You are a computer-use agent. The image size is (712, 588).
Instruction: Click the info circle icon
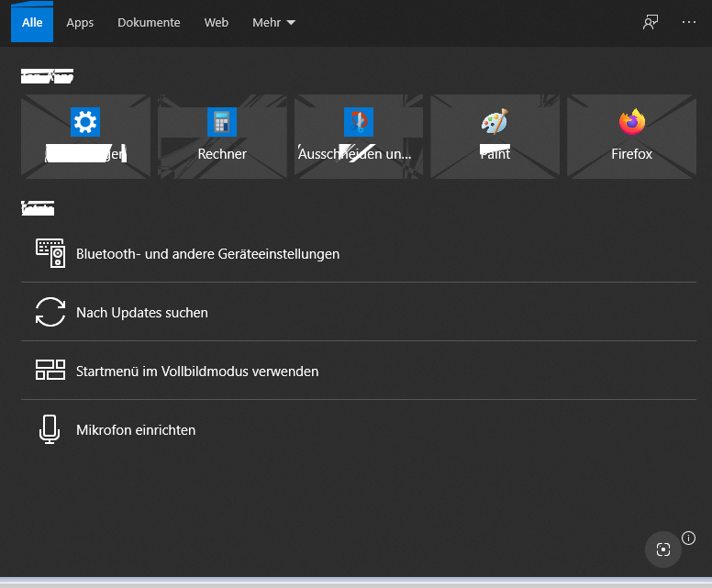coord(688,538)
